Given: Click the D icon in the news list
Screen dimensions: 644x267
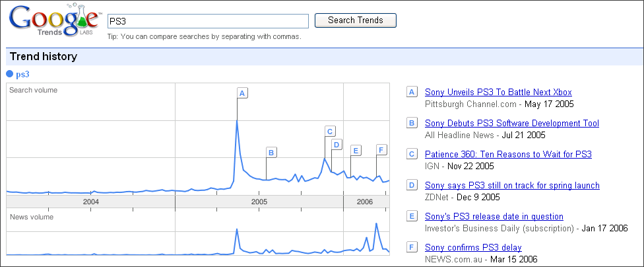Looking at the screenshot, I should point(412,186).
